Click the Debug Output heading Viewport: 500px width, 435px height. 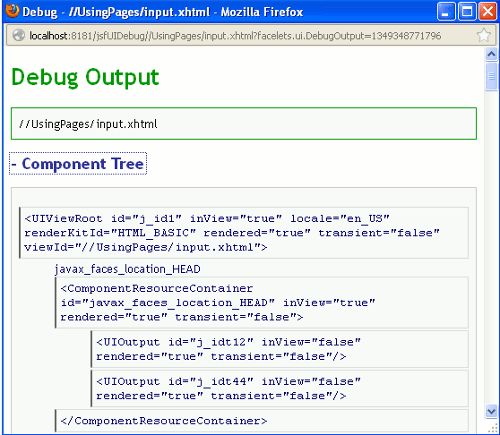(85, 77)
